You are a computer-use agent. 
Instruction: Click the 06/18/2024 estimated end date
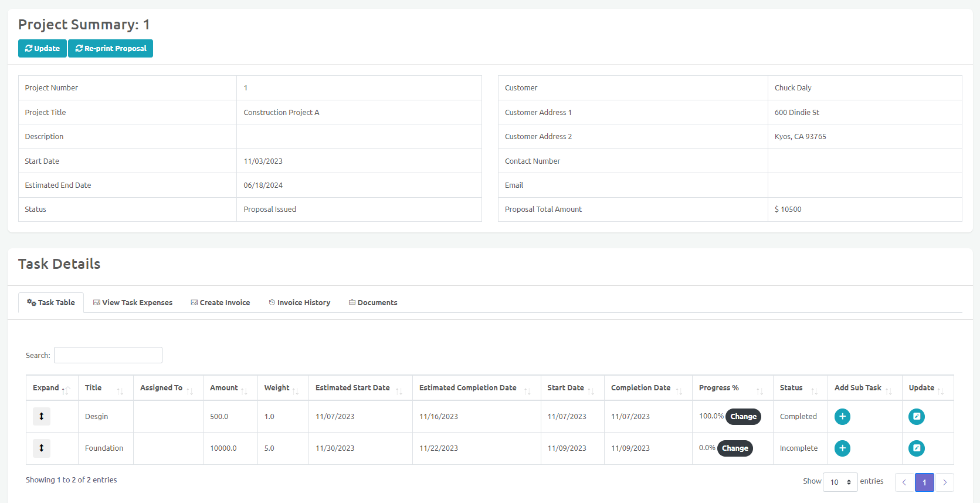coord(263,185)
